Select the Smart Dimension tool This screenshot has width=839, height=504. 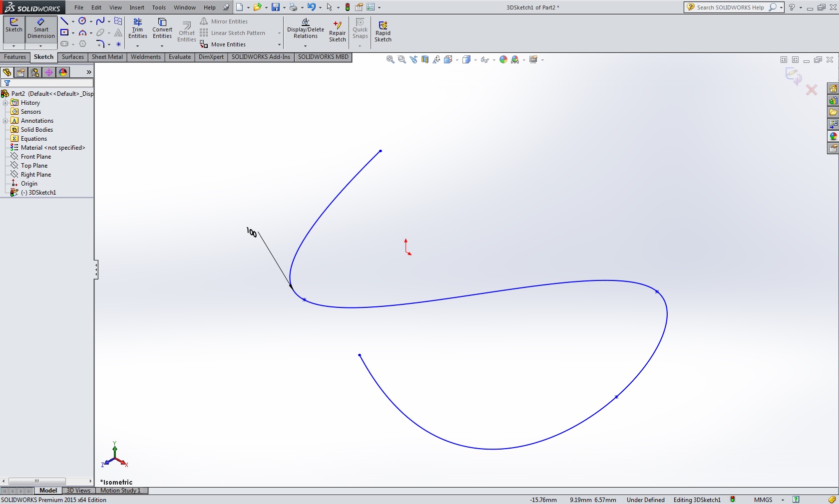41,28
